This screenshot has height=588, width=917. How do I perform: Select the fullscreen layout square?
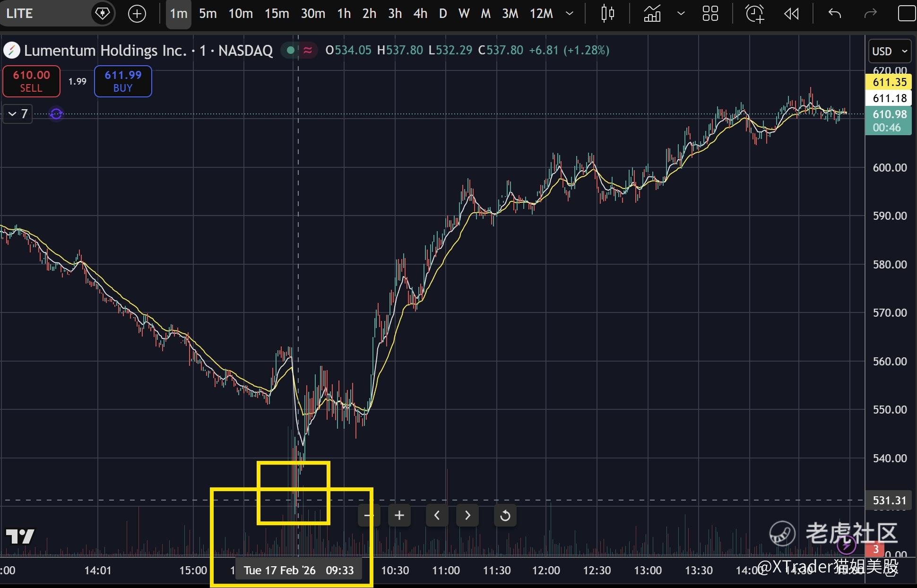(x=906, y=14)
